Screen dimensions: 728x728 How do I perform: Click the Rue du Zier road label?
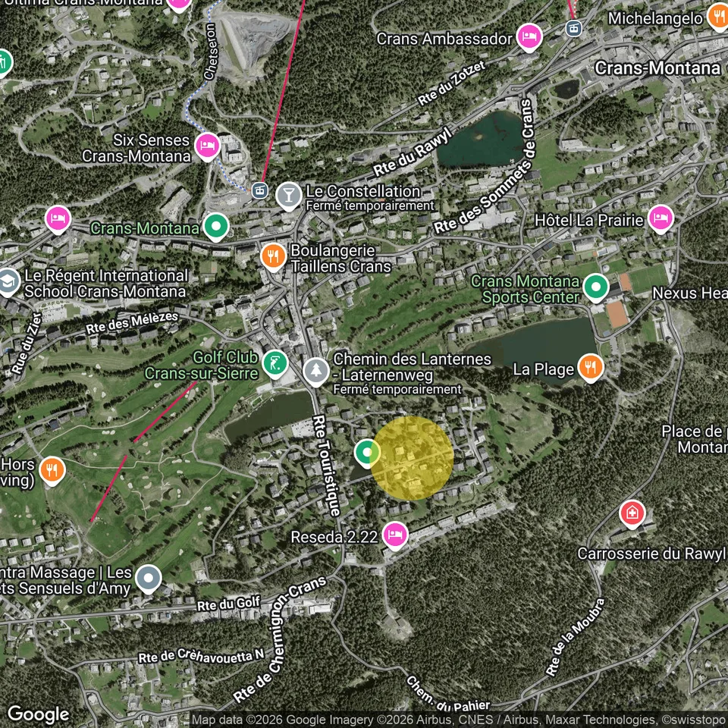26,344
